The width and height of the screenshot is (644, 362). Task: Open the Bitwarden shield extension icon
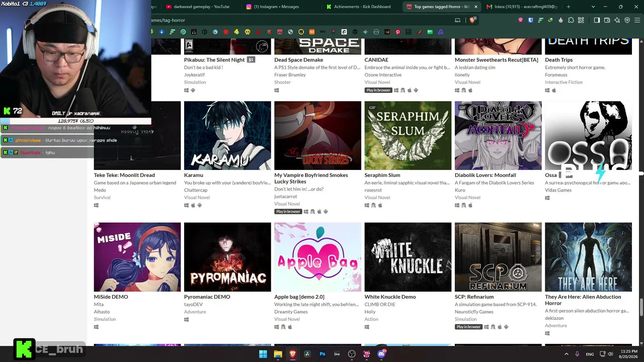pyautogui.click(x=530, y=20)
